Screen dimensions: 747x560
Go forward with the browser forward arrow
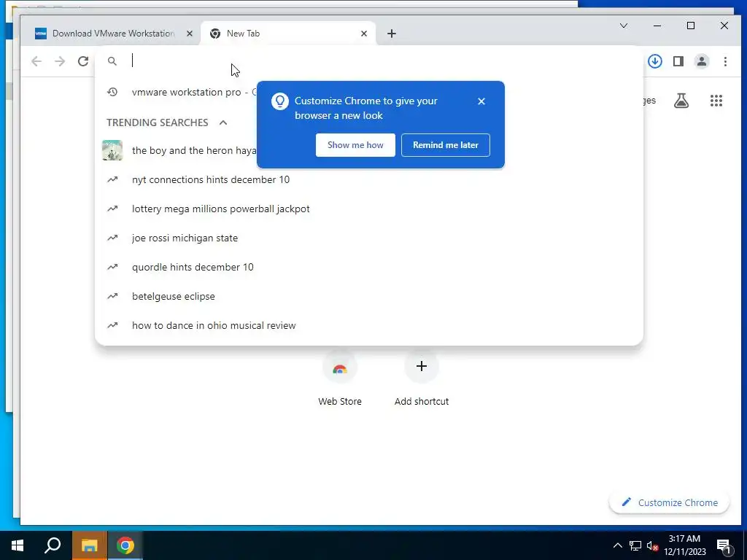click(x=60, y=61)
